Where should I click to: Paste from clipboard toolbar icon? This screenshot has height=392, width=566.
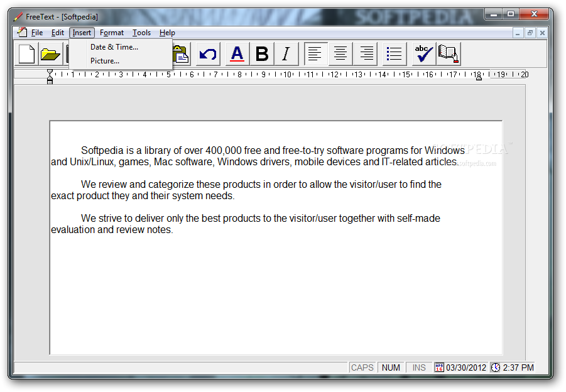[182, 54]
